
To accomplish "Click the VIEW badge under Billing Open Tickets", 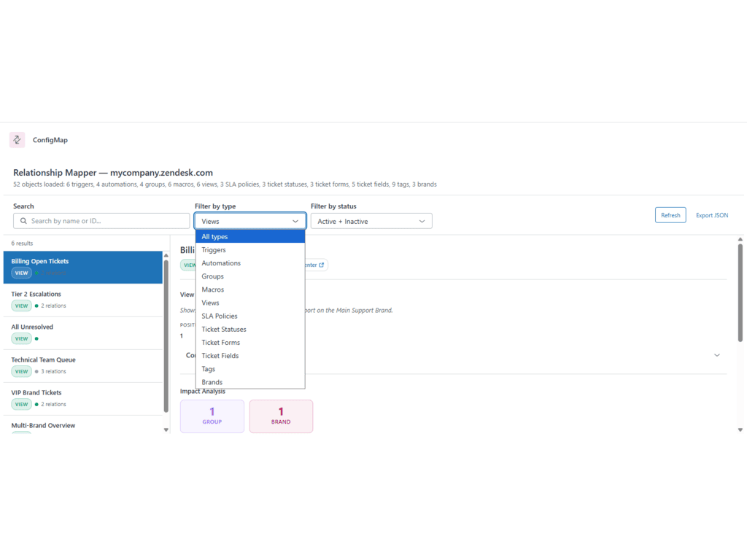I will pos(21,273).
